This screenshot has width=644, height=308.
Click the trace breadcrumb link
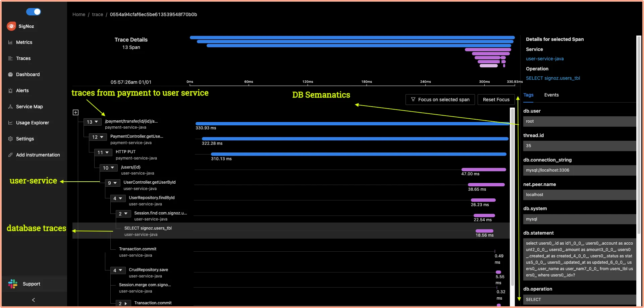(x=98, y=14)
